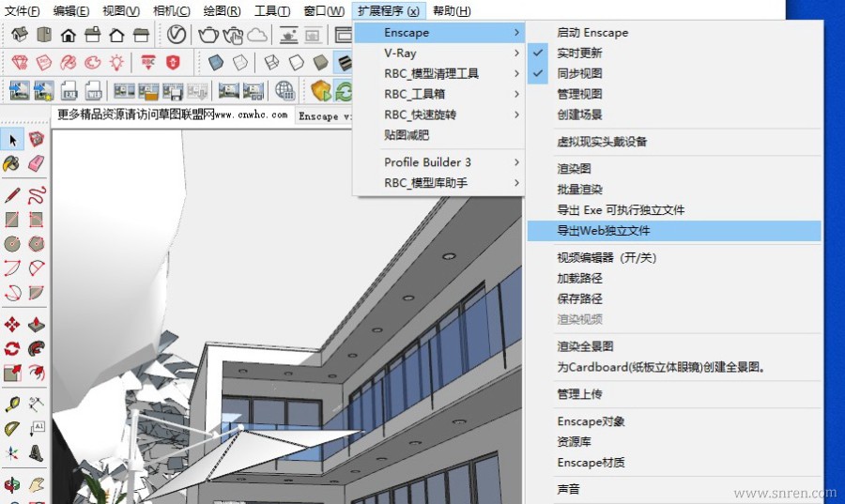The image size is (845, 504).
Task: Select the Scale tool
Action: (x=12, y=373)
